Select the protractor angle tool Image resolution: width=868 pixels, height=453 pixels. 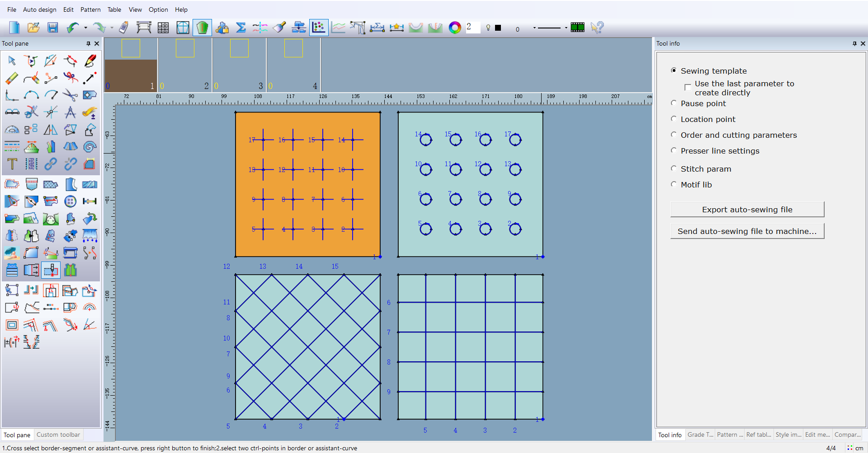12,130
